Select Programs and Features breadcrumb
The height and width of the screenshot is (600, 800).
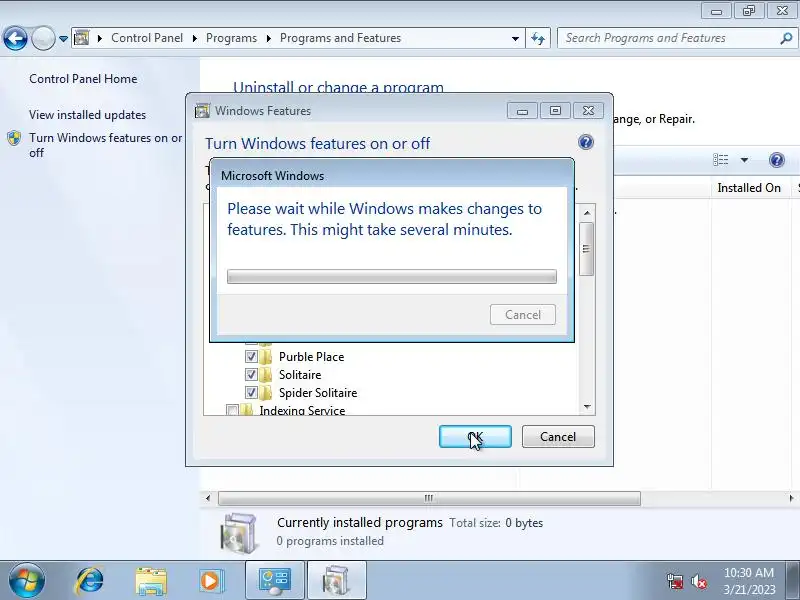pos(340,38)
